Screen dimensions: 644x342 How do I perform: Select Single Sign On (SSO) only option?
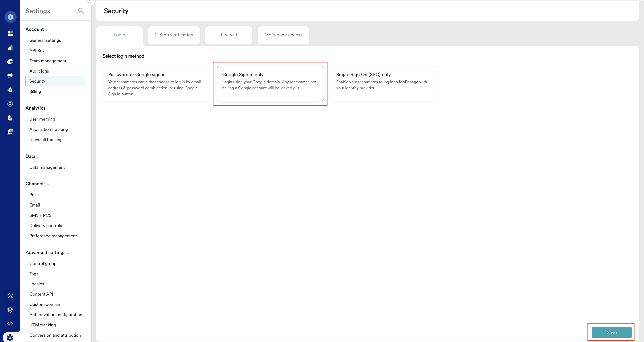[384, 84]
